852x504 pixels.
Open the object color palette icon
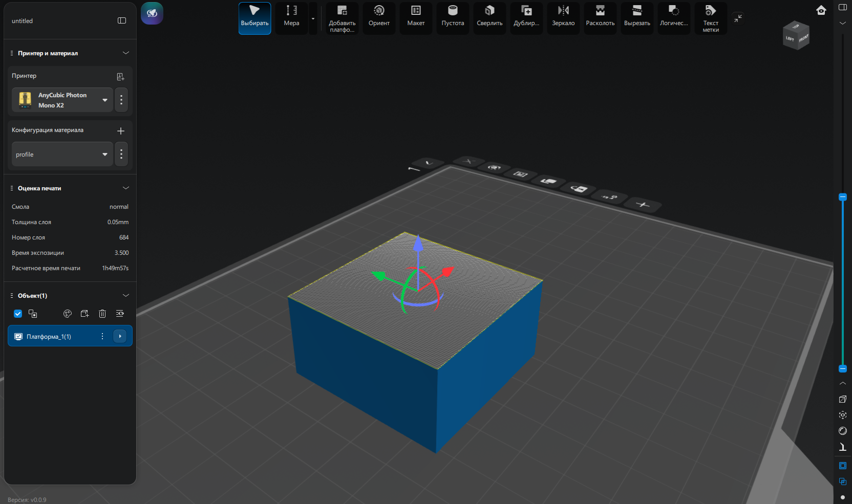coord(68,314)
